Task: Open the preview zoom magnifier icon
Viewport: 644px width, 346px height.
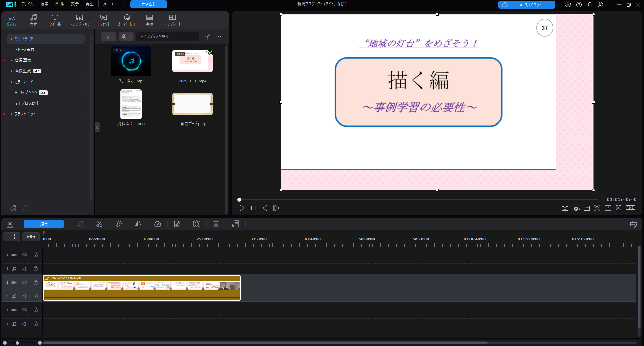Action: pyautogui.click(x=597, y=208)
